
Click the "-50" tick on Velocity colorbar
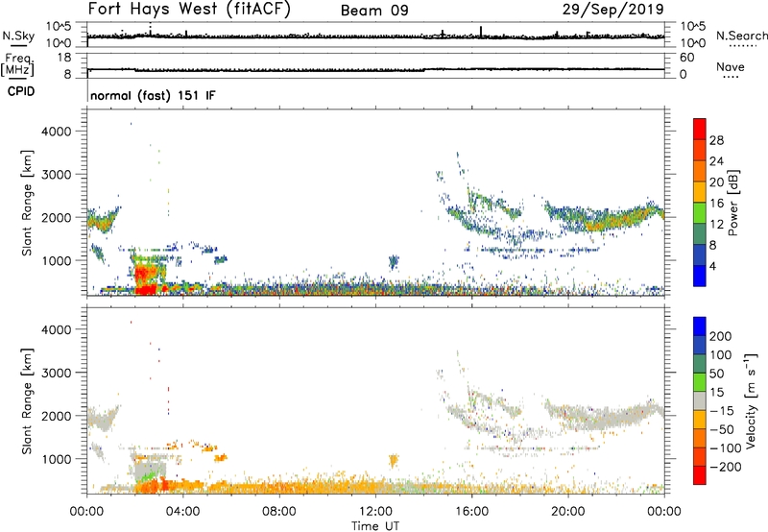pos(722,429)
